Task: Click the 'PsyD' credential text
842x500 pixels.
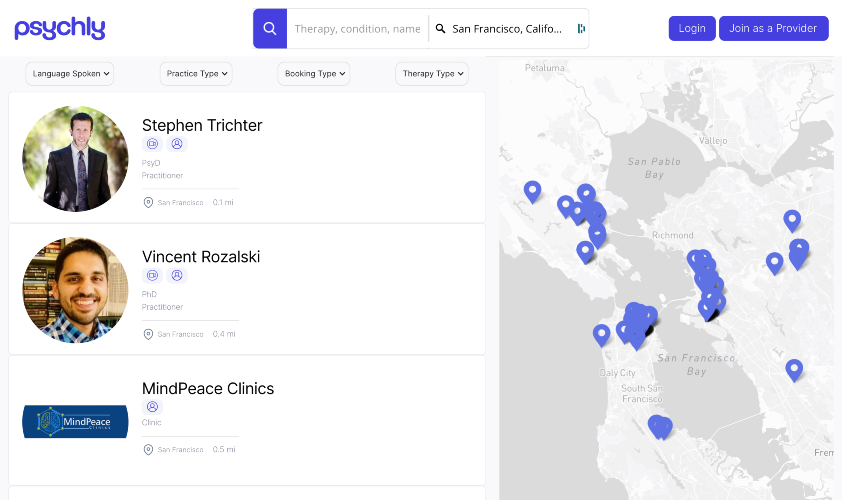Action: coord(151,163)
